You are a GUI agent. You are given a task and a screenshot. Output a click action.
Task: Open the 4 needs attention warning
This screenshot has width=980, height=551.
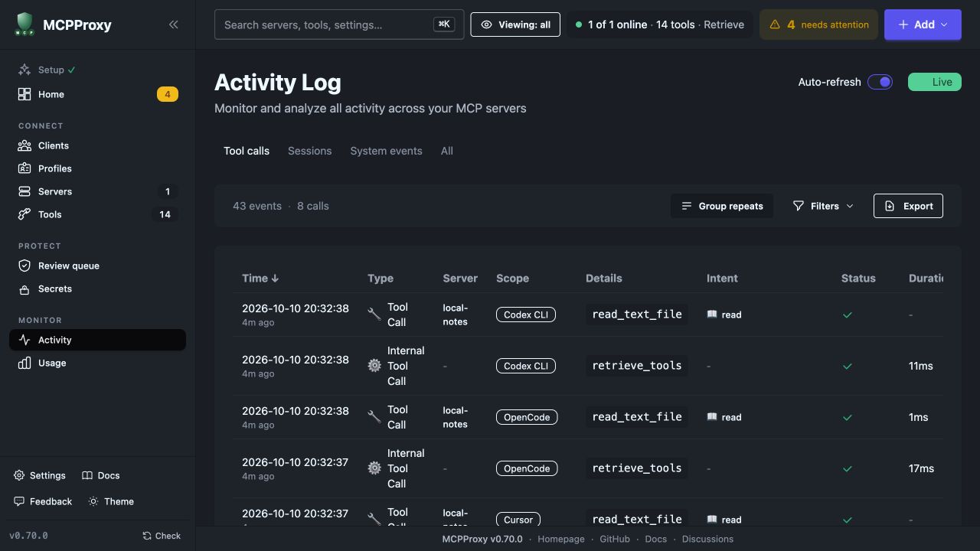pos(818,24)
